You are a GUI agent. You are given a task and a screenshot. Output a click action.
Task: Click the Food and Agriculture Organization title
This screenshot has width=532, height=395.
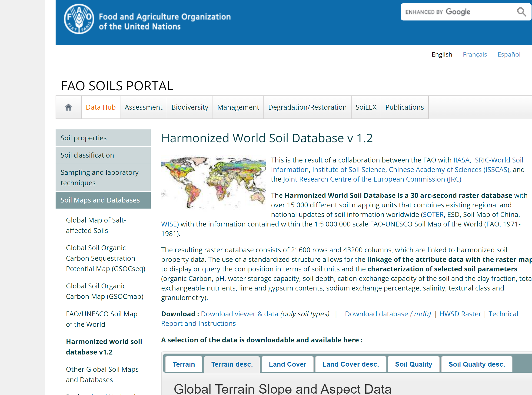165,21
